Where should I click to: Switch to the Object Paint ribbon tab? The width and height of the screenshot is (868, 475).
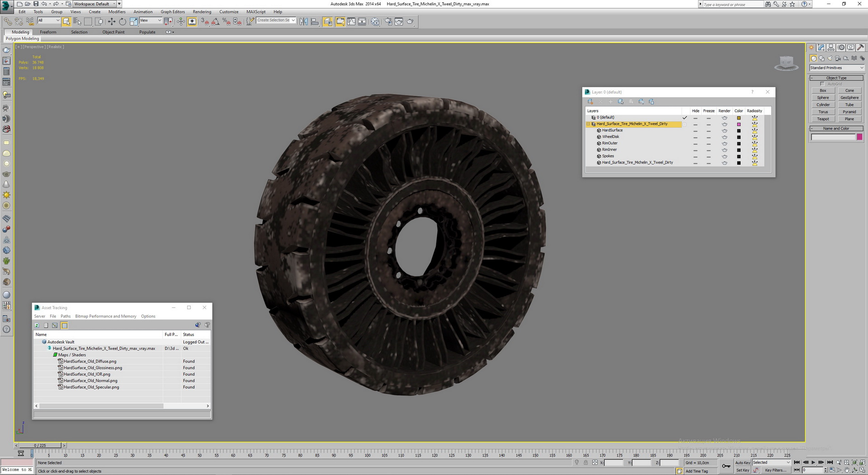pos(113,32)
